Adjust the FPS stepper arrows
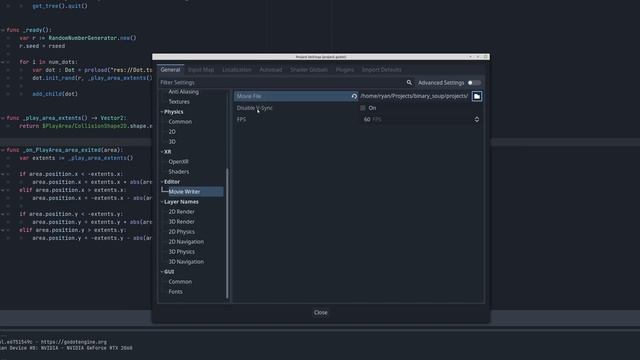The width and height of the screenshot is (640, 360). coord(476,120)
